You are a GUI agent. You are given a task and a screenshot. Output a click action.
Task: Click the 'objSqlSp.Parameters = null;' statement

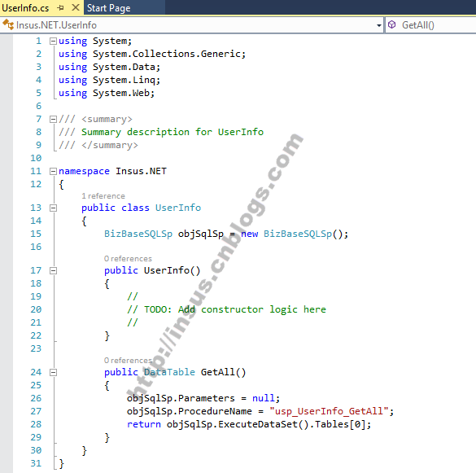[203, 398]
